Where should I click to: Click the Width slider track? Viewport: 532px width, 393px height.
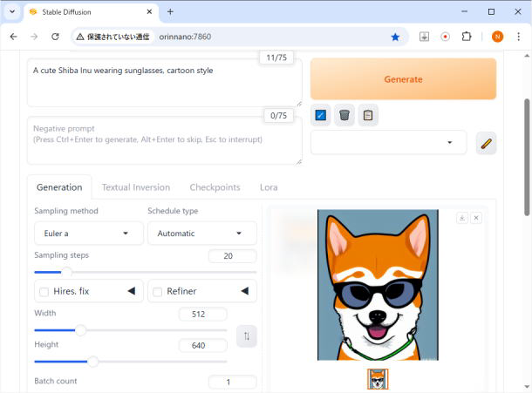(x=130, y=330)
